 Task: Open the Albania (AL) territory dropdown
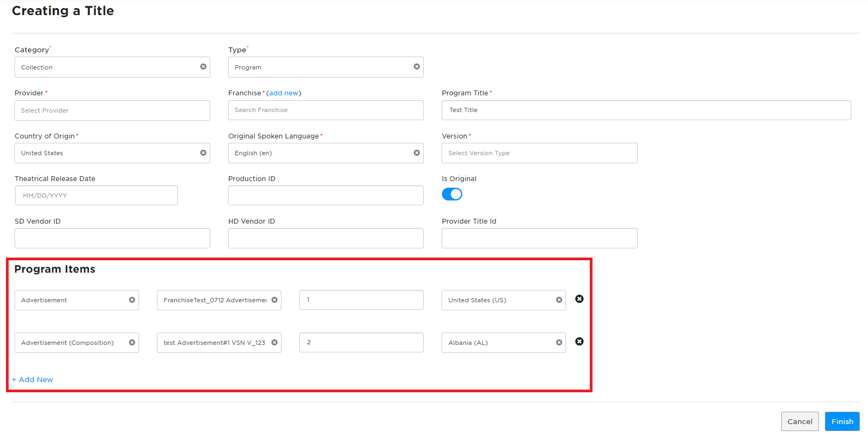pyautogui.click(x=504, y=343)
